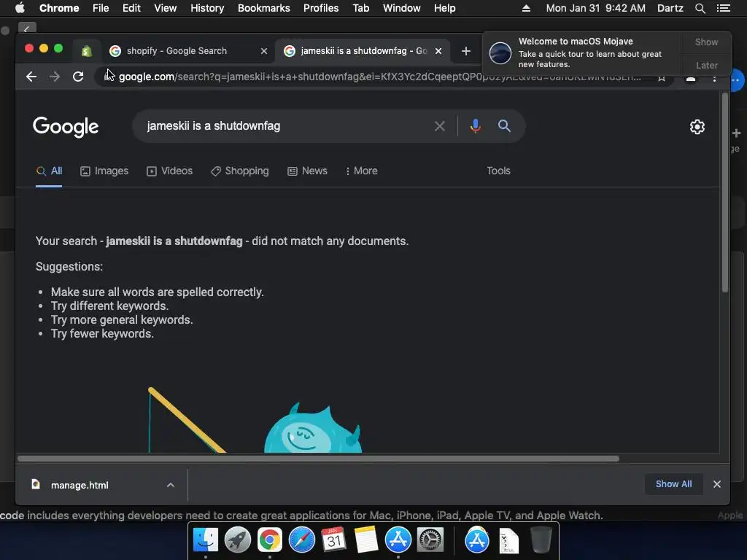The image size is (747, 560).
Task: Open the Chrome three-dot menu
Action: click(x=714, y=79)
